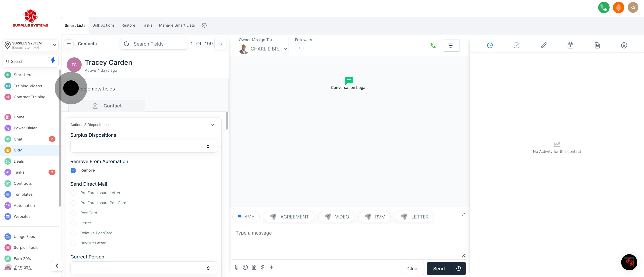Open the appointments calendar icon
Screen dimensions: 644x277
pos(570,45)
